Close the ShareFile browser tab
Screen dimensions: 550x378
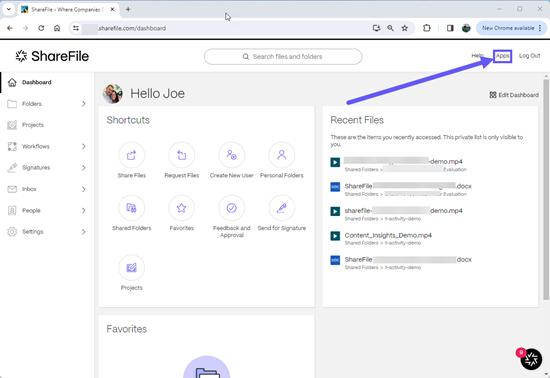pos(112,9)
